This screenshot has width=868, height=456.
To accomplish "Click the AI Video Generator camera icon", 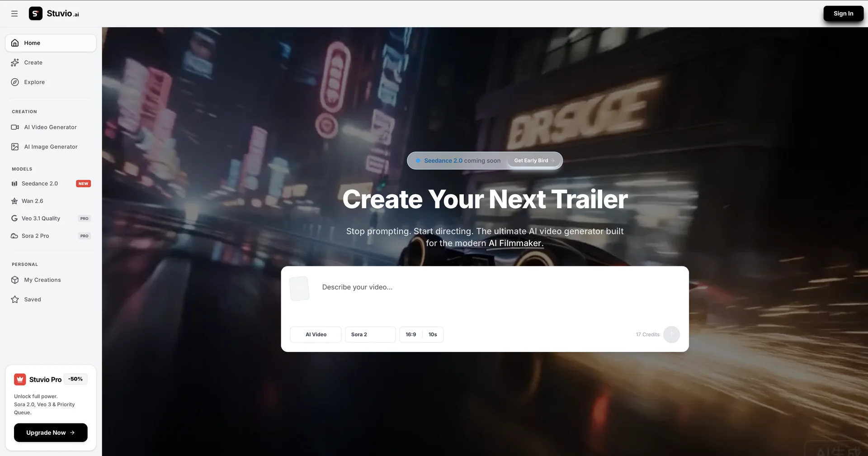I will coord(15,127).
